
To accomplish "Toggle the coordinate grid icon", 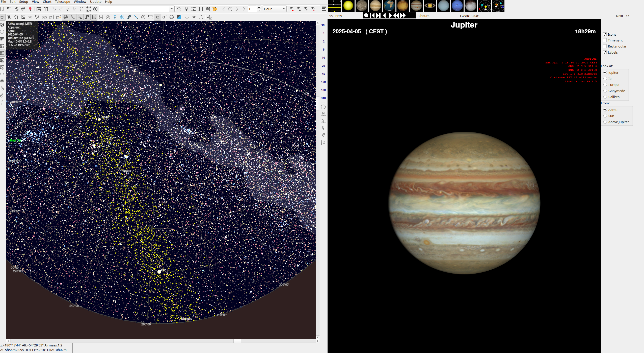I will (94, 17).
